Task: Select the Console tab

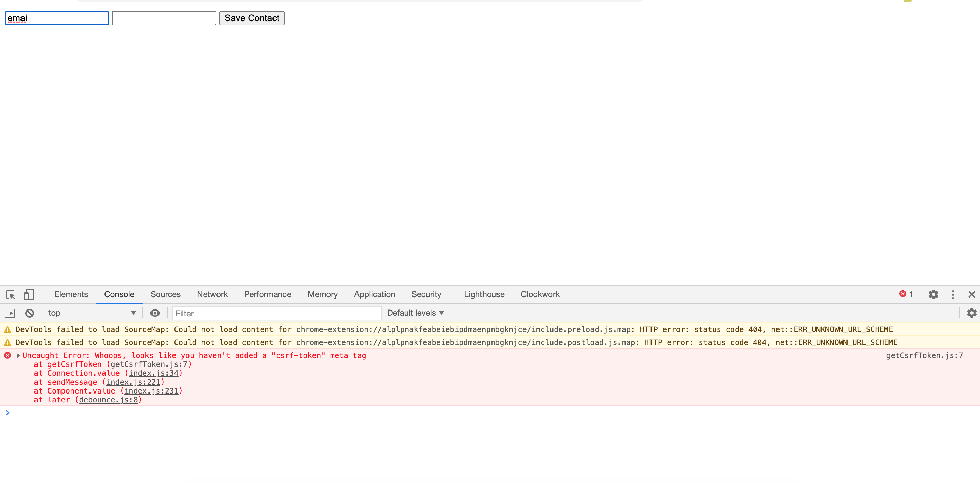Action: pos(119,294)
